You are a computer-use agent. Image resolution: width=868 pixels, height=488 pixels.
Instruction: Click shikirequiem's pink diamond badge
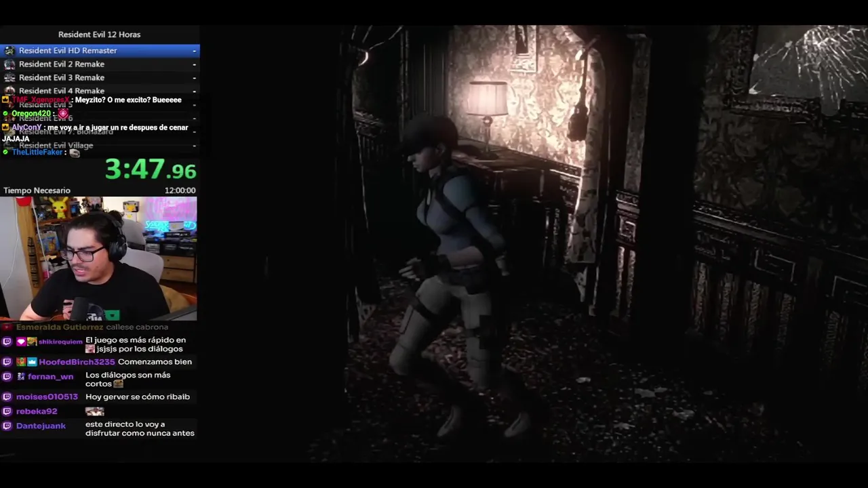coord(21,342)
